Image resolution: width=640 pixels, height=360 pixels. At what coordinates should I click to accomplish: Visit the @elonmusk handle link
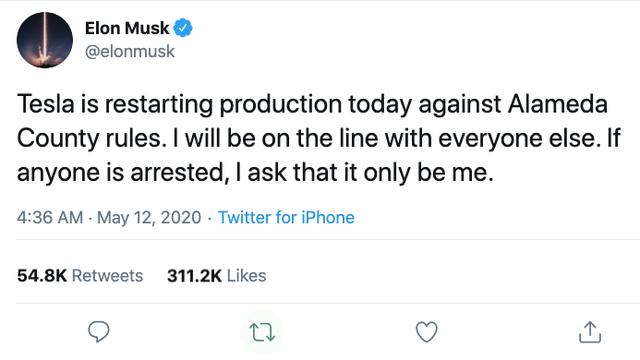point(130,51)
